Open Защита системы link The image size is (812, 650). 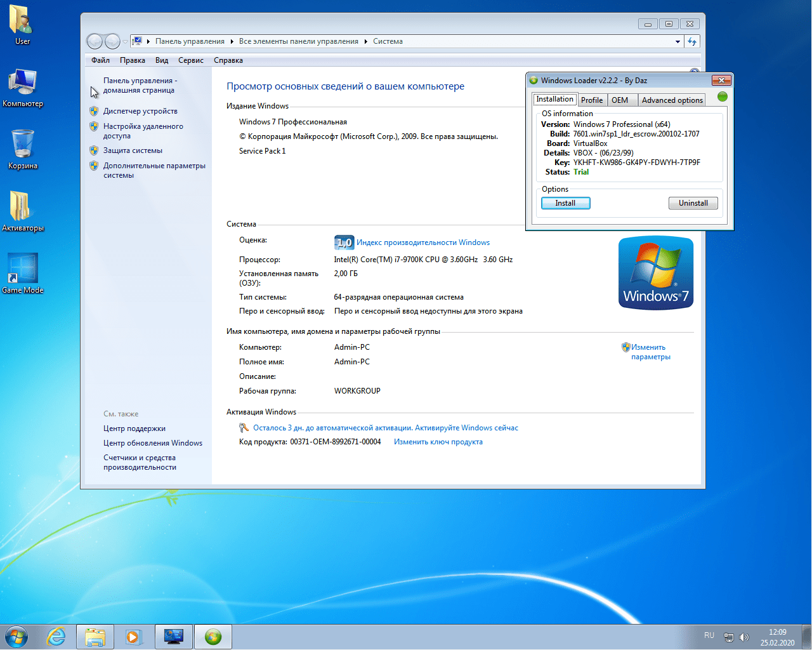133,150
